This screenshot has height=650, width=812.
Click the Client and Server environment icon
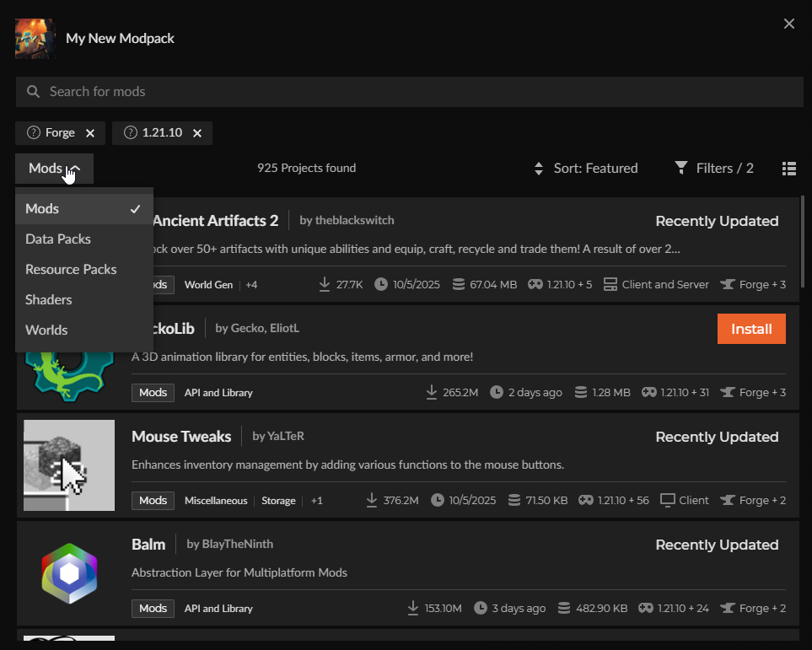coord(610,284)
